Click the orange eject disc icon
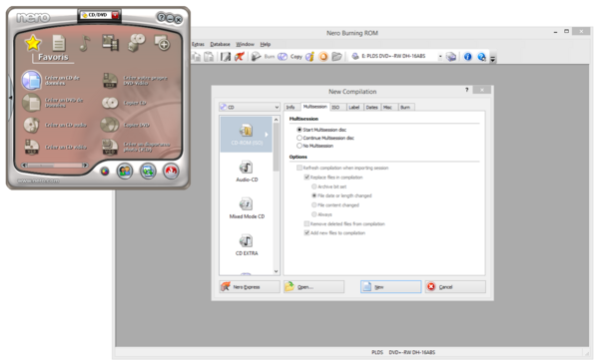The height and width of the screenshot is (364, 599). [x=323, y=57]
